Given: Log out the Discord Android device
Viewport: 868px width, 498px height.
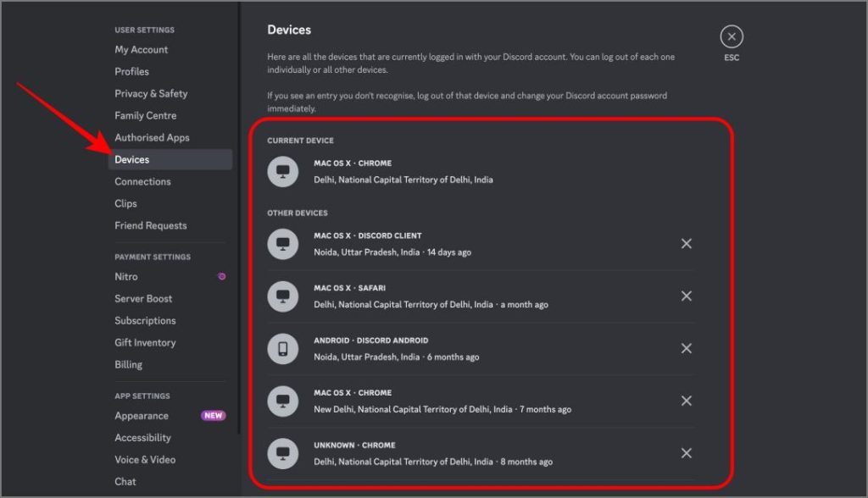Looking at the screenshot, I should pos(686,348).
